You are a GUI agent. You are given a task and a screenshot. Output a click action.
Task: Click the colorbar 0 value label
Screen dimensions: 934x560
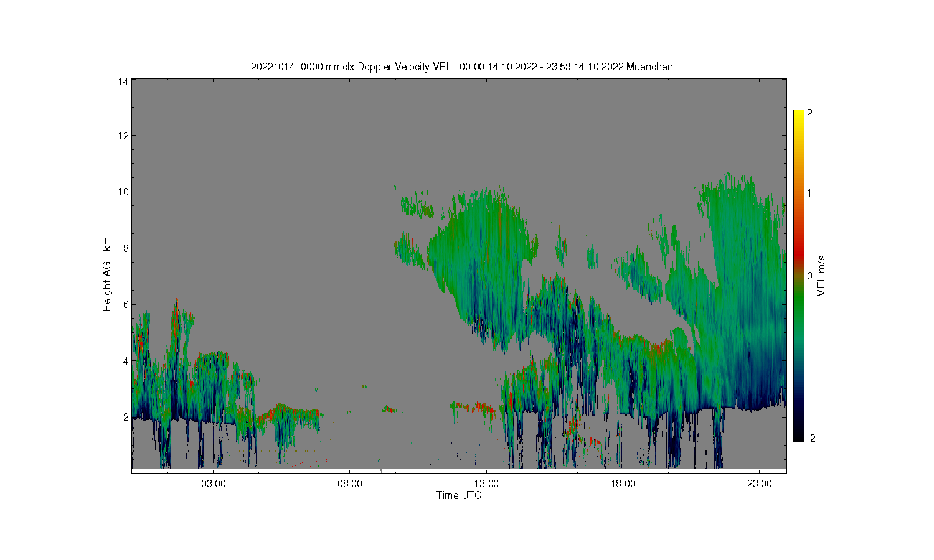click(809, 276)
